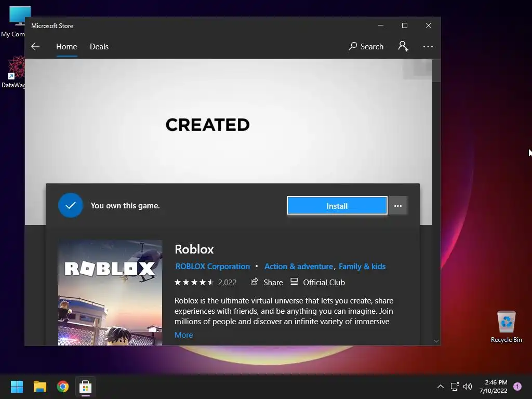
Task: Click the Official Club icon
Action: (x=294, y=282)
